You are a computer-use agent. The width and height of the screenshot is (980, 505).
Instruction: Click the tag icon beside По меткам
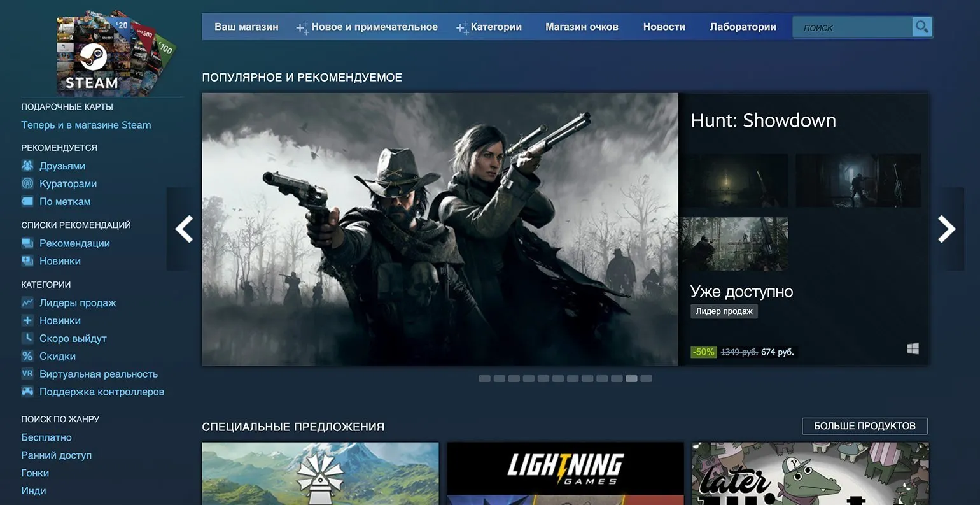point(27,201)
